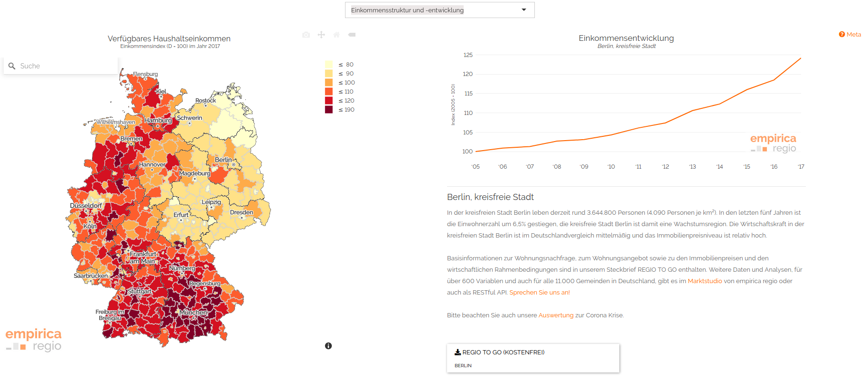Click the 'Sprechen Sie uns an!' link

(x=540, y=292)
